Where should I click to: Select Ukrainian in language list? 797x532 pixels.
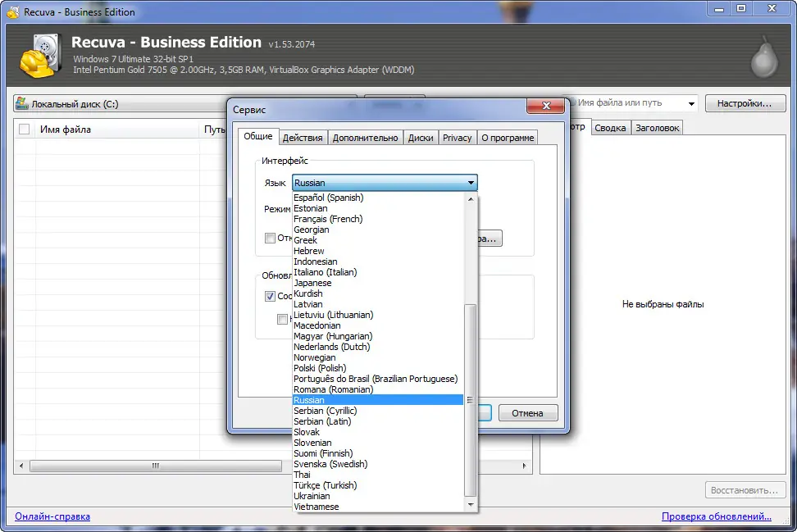378,497
